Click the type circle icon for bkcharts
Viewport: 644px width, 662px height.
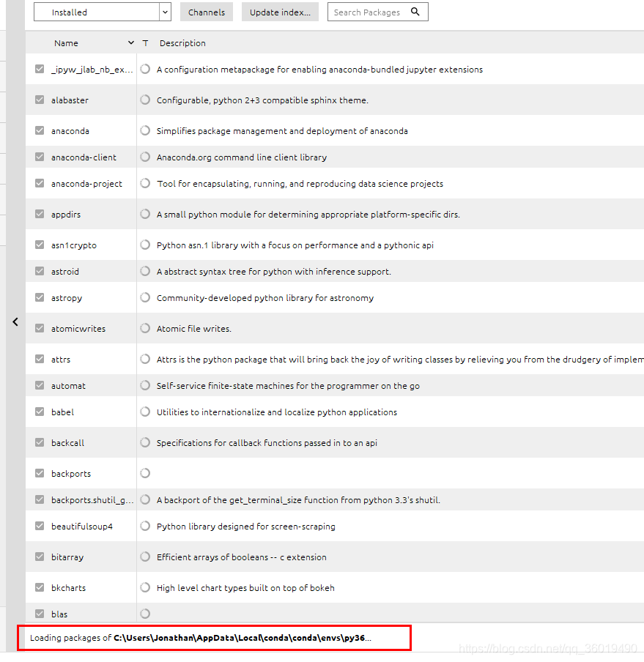[x=145, y=588]
